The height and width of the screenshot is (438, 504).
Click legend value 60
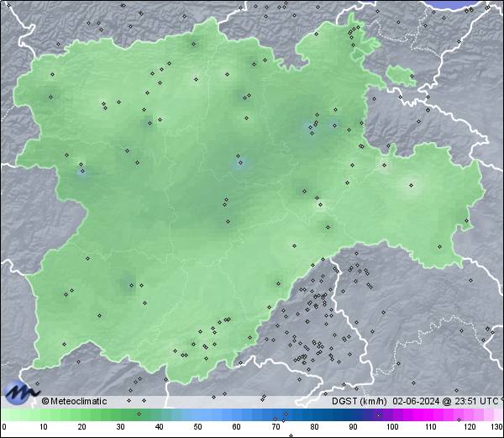coord(237,427)
